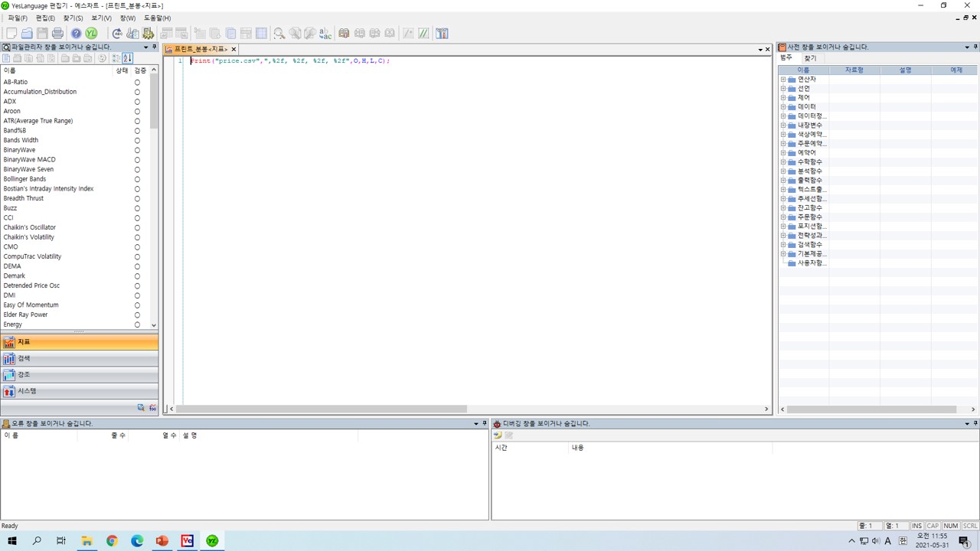Viewport: 980px width, 551px height.
Task: Expand the 연산자 category tree node
Action: 782,80
